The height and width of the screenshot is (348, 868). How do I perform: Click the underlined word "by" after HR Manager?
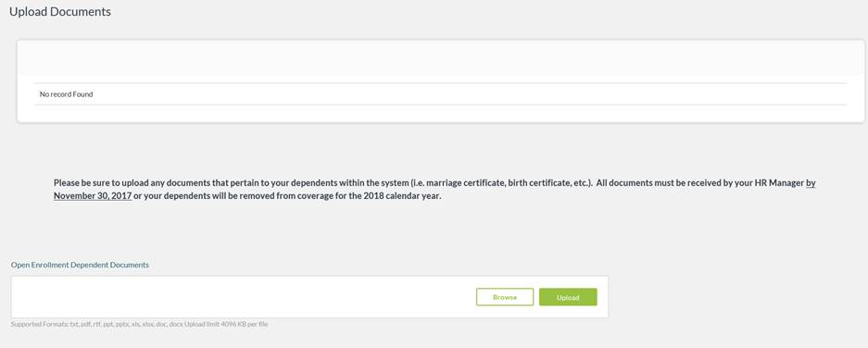(811, 182)
